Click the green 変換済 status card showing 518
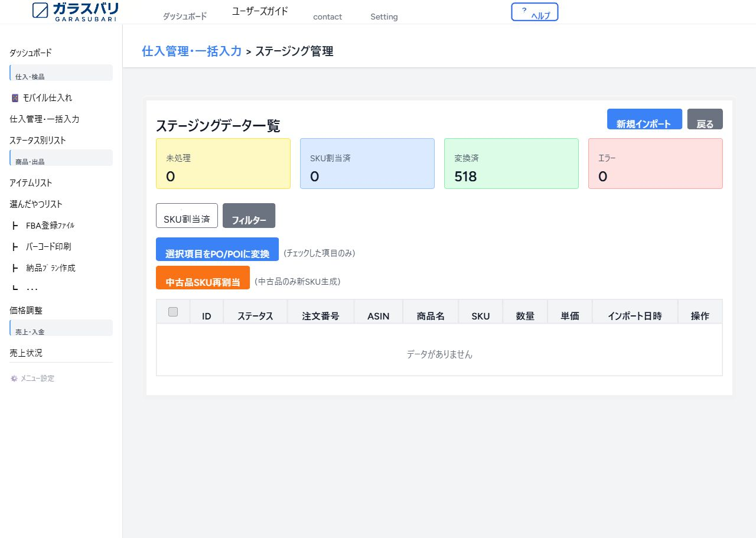The image size is (756, 538). 511,164
